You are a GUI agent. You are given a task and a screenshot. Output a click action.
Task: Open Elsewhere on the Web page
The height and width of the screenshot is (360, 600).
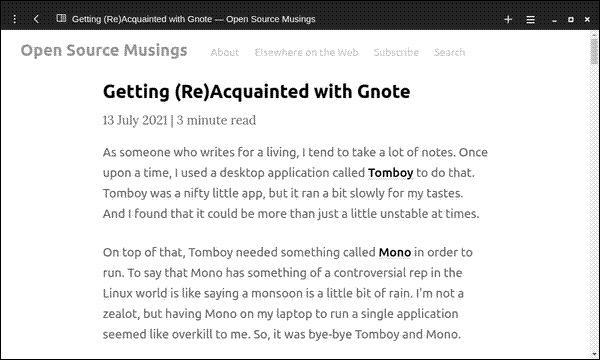click(307, 52)
